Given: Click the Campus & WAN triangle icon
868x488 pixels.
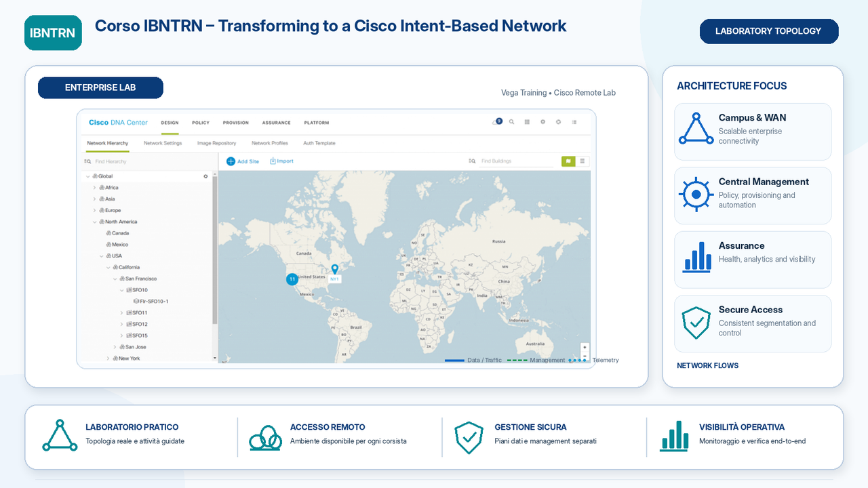Looking at the screenshot, I should pyautogui.click(x=696, y=128).
